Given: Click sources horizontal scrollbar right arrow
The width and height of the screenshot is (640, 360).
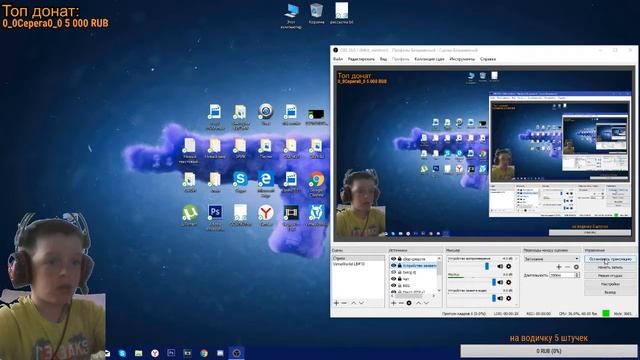Looking at the screenshot, I should coord(434,296).
